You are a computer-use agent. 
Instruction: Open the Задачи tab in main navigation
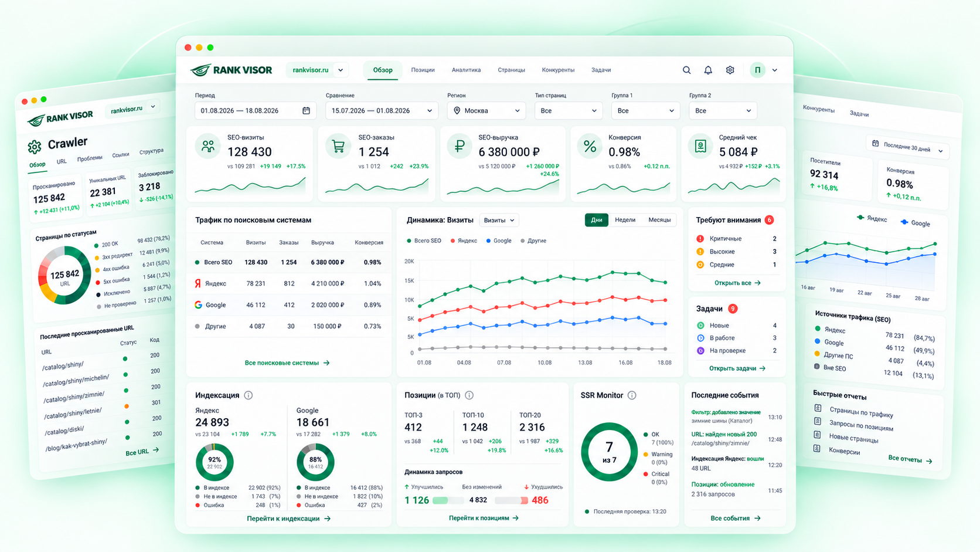[601, 70]
